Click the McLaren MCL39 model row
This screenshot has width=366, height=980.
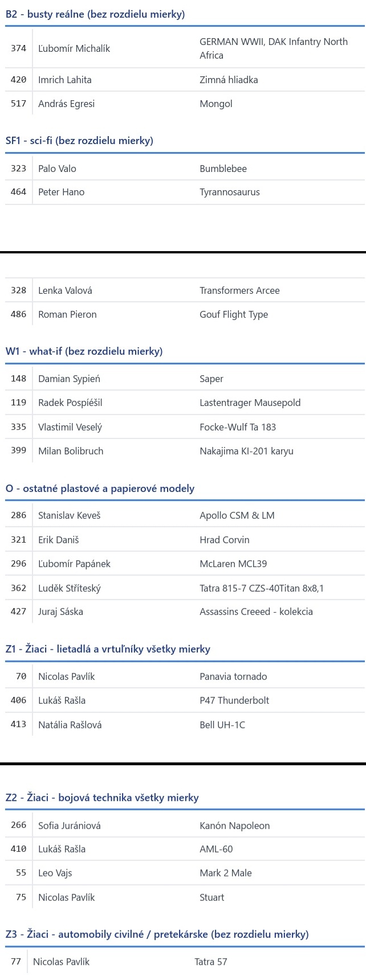pyautogui.click(x=185, y=564)
